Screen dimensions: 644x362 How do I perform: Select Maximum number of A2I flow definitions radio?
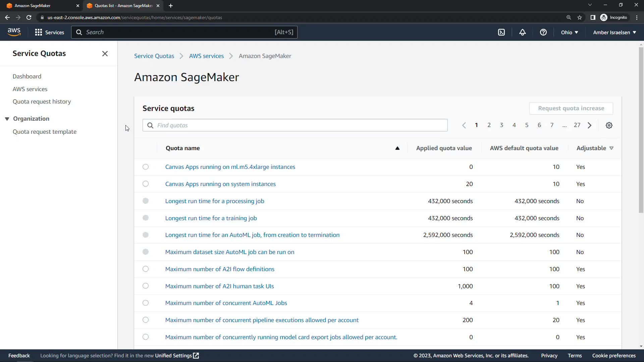[x=145, y=269]
